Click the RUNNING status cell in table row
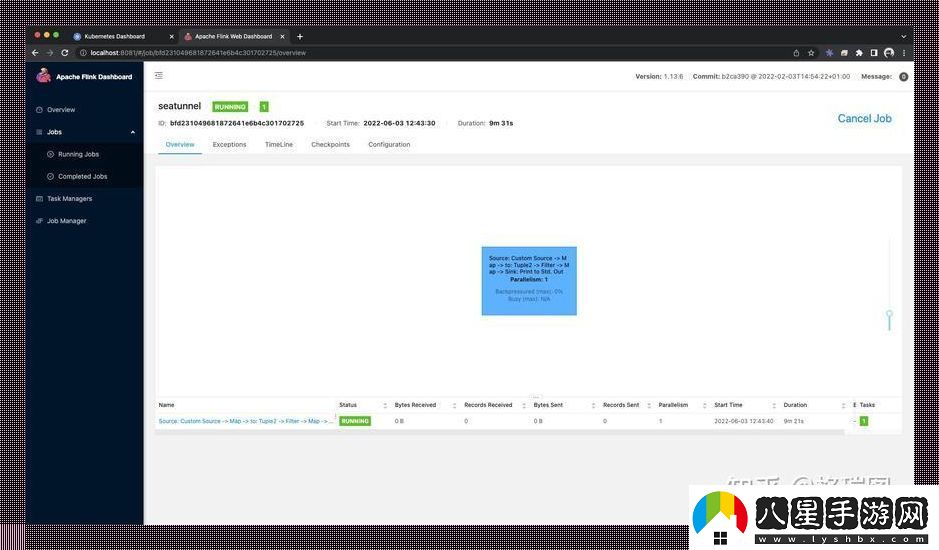 coord(355,421)
